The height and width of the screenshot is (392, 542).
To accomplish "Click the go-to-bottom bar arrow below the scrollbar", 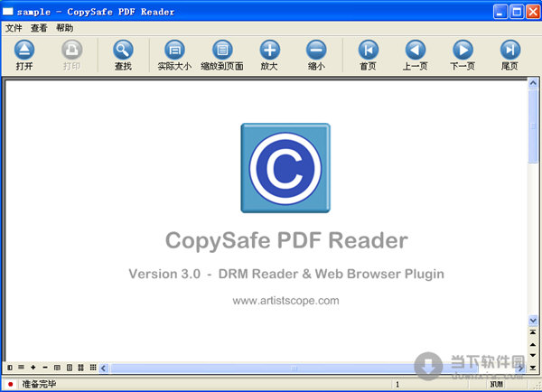I will tap(533, 367).
